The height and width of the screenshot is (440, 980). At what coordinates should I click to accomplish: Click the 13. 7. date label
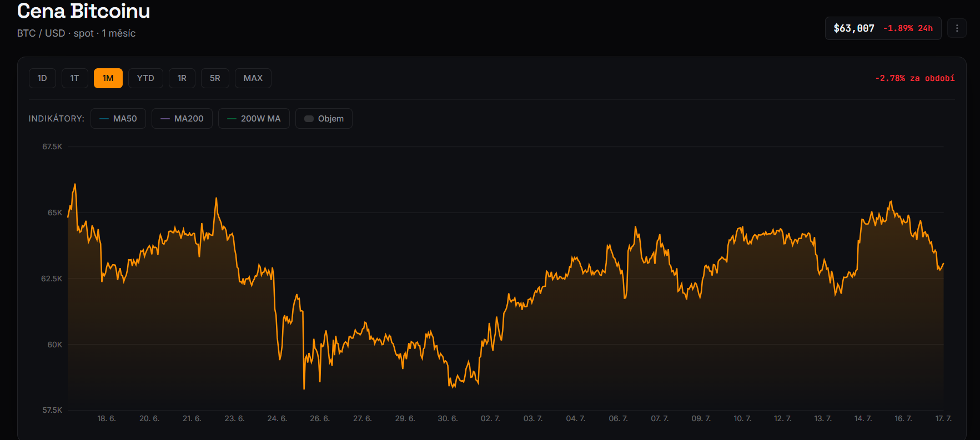823,418
